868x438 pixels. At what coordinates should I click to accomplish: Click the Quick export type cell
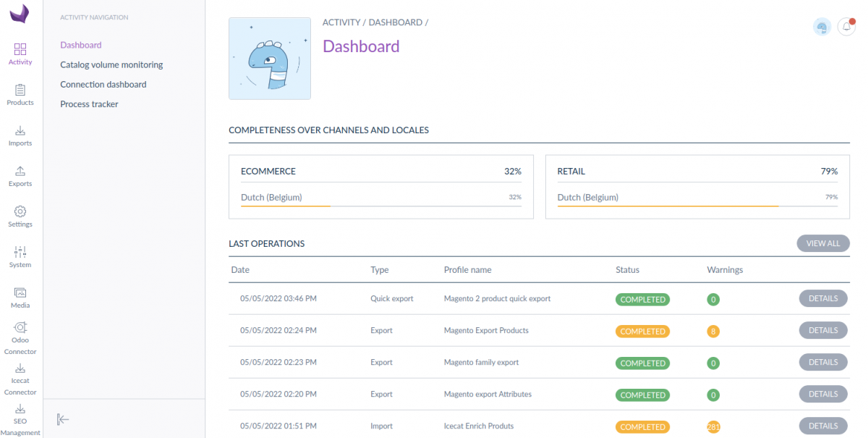click(x=392, y=298)
